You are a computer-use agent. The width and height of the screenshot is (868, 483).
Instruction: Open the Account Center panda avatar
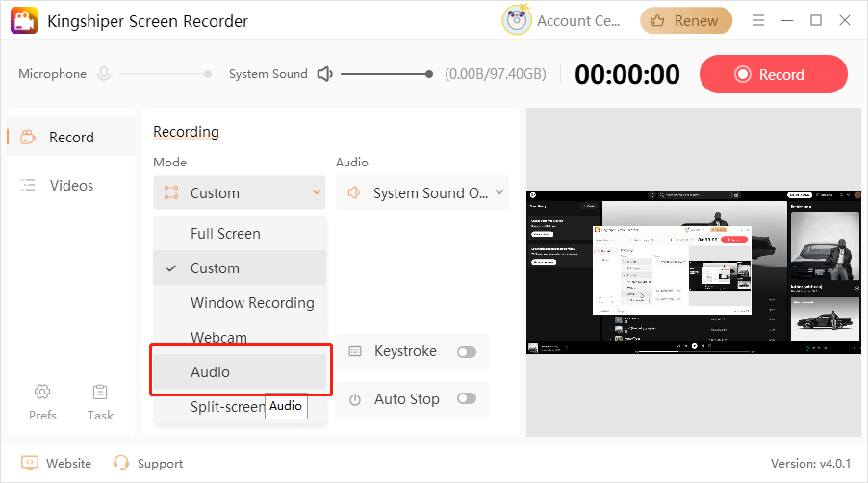pyautogui.click(x=517, y=20)
